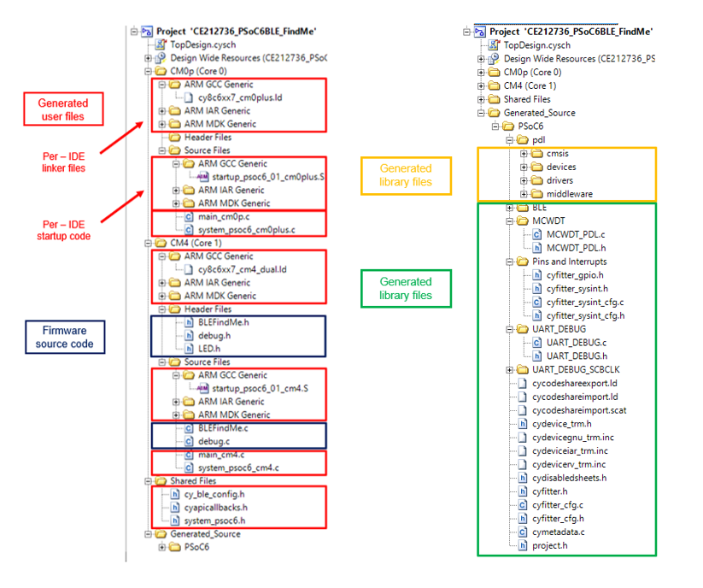This screenshot has height=588, width=703.
Task: Select cyfitter_sysint_cfg.h file
Action: coord(585,315)
